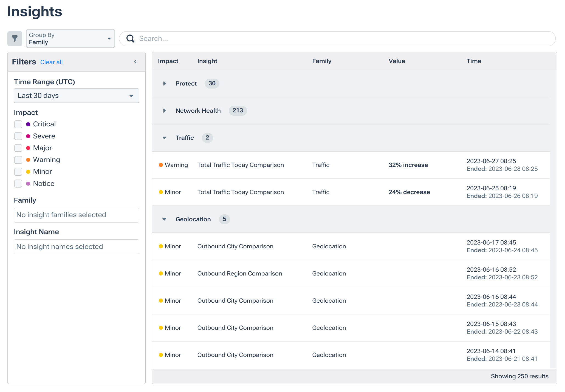Click the Impact column header
565x392 pixels.
tap(168, 61)
